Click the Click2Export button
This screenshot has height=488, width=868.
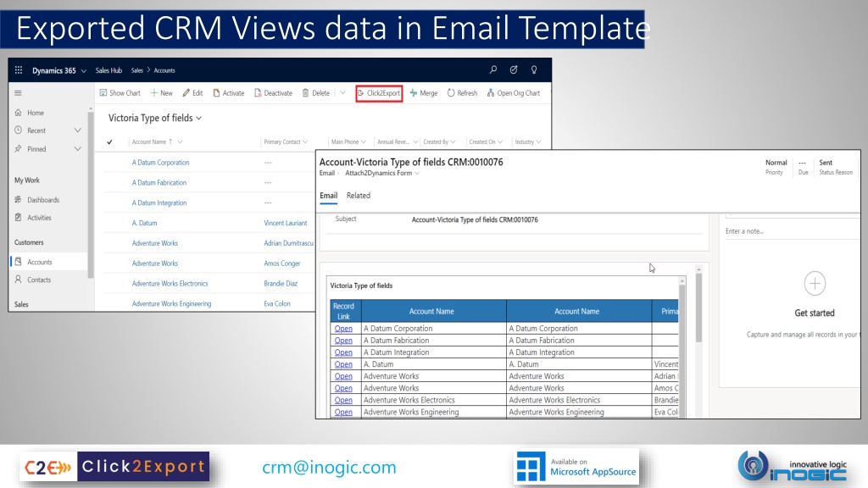379,93
